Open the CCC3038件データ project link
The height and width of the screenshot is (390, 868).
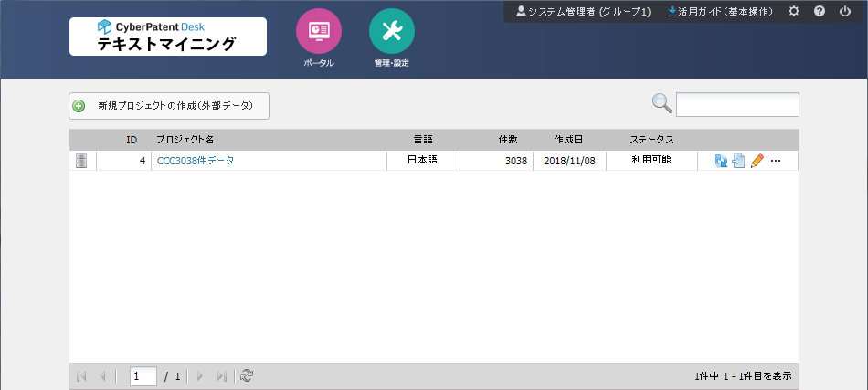[x=196, y=161]
